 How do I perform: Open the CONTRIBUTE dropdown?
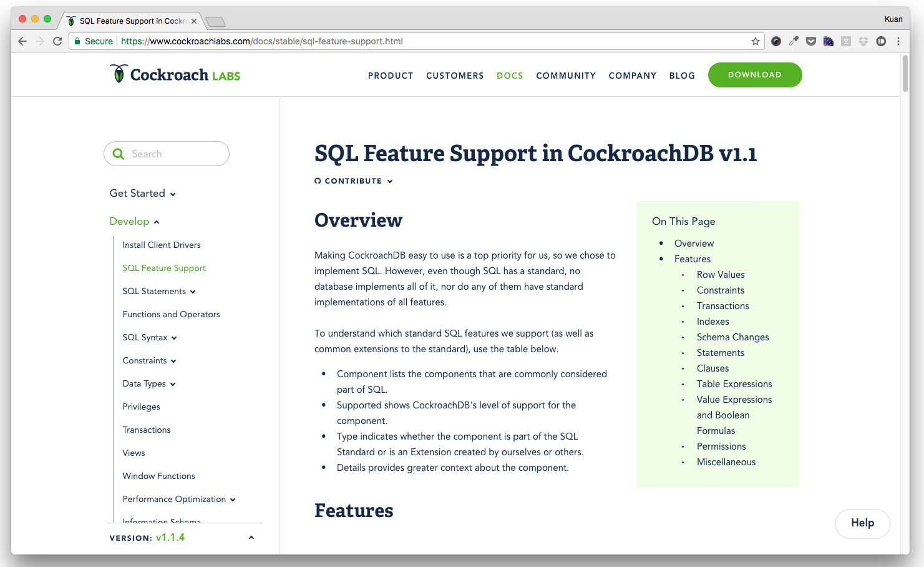(x=354, y=181)
